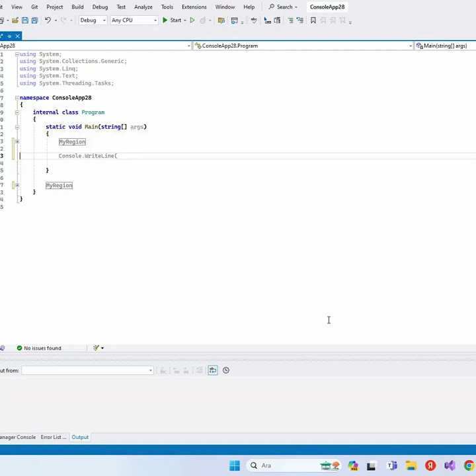Open the undo history dropdown arrow

[x=56, y=20]
